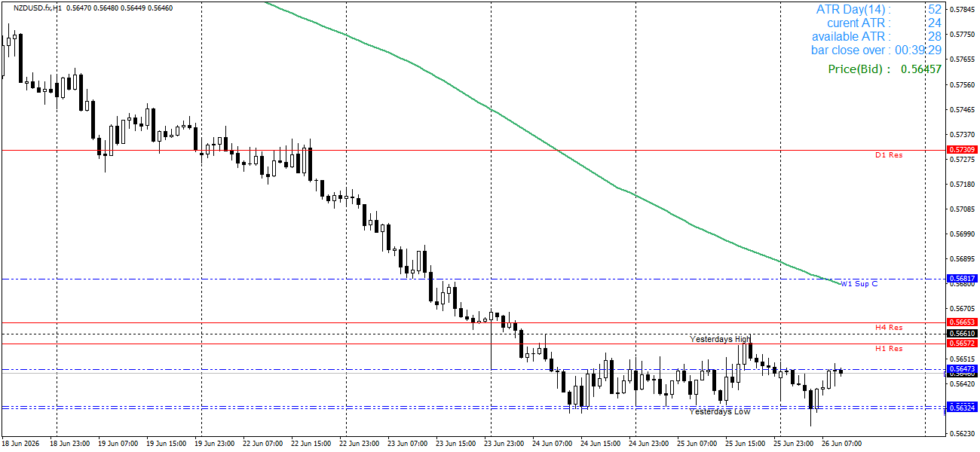Image resolution: width=980 pixels, height=452 pixels.
Task: Click the "curent ATR :" label
Action: (x=859, y=23)
